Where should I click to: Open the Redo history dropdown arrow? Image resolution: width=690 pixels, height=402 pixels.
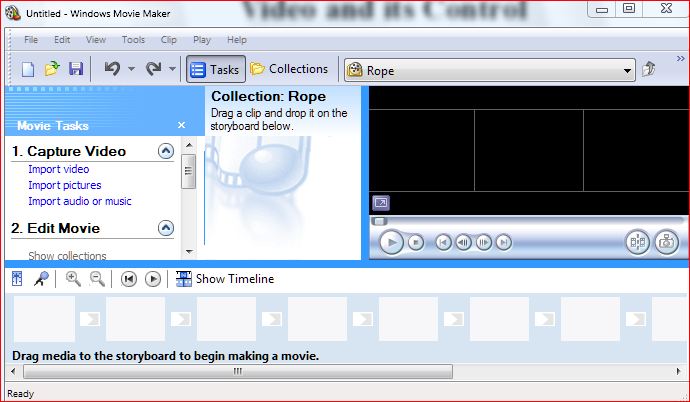172,69
